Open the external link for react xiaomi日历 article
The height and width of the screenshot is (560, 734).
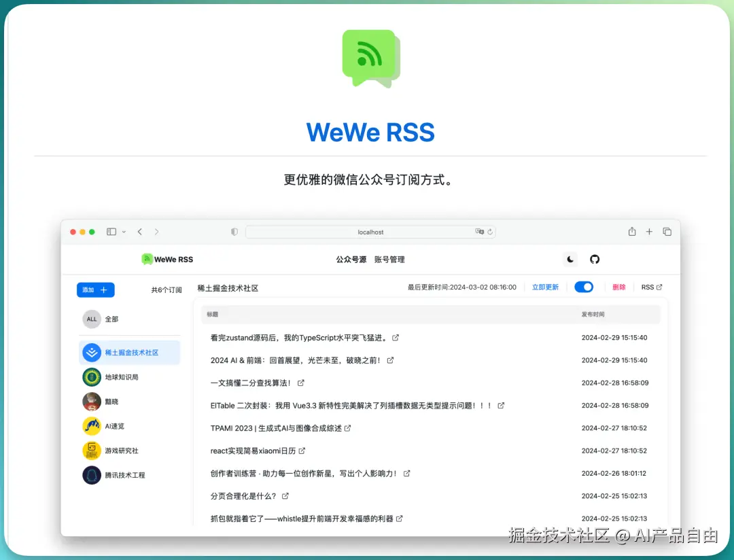302,451
